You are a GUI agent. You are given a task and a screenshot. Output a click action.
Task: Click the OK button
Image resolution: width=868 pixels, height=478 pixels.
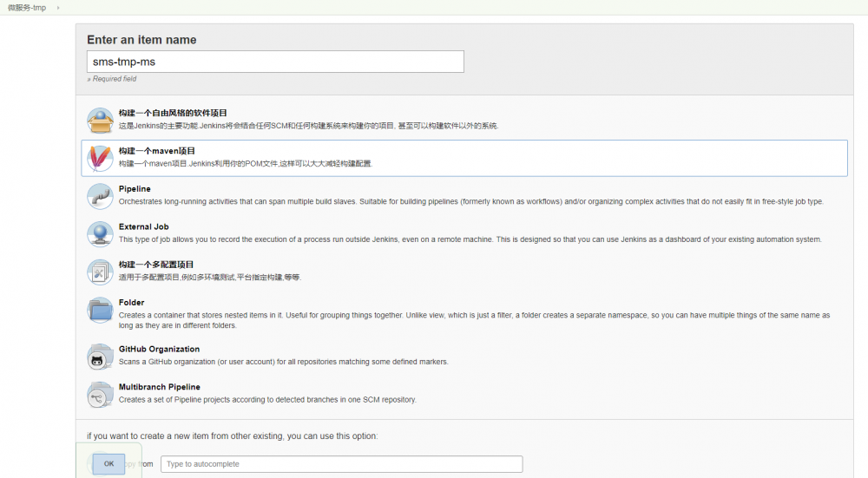[108, 464]
